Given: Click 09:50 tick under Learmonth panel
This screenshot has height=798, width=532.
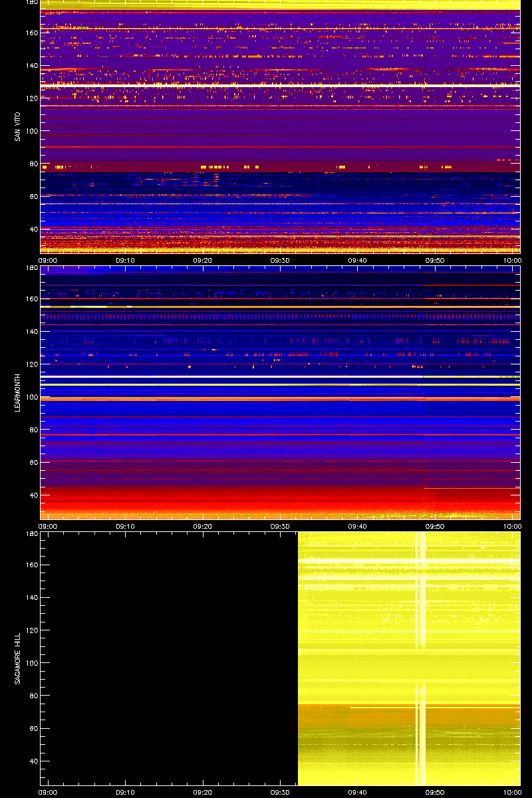Looking at the screenshot, I should [435, 527].
